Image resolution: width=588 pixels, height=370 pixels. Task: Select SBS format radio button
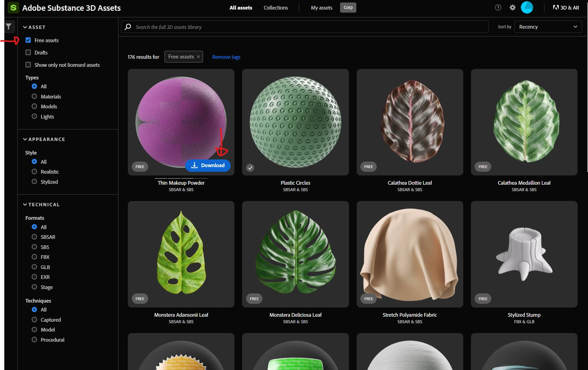coord(34,247)
